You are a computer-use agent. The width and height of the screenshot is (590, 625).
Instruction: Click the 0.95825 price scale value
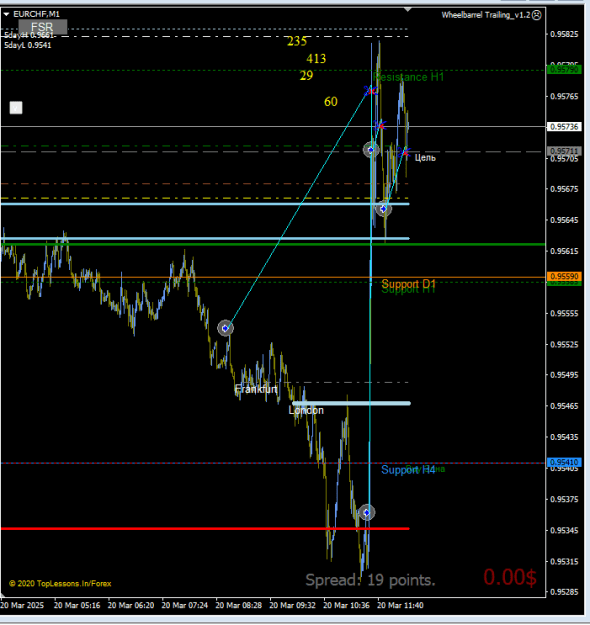564,34
